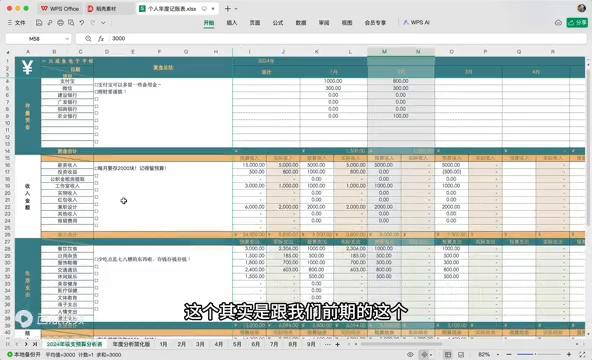The image size is (592, 360).
Task: Click the formula bar containing 3000
Action: (x=347, y=38)
